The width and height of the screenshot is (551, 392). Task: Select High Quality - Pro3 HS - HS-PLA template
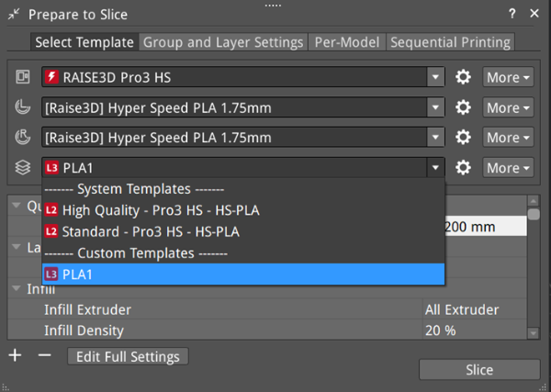click(160, 210)
